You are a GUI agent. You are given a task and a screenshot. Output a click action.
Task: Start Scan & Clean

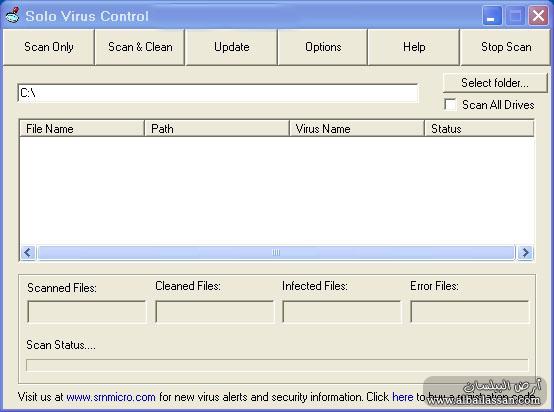click(x=140, y=47)
